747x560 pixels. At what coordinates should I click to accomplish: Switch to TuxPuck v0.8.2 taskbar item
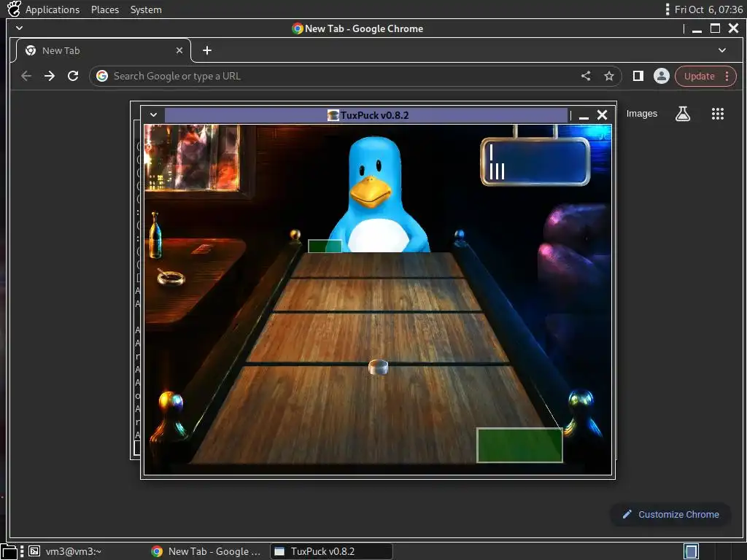tap(332, 551)
